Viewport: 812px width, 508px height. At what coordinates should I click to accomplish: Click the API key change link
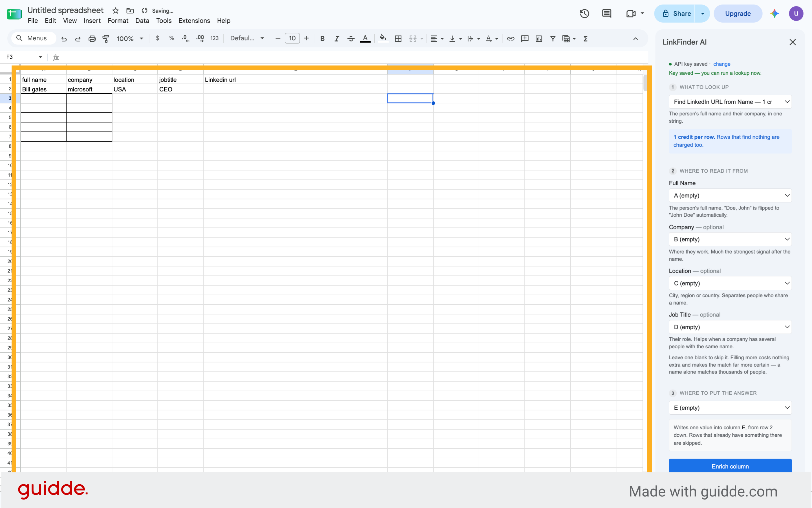pyautogui.click(x=721, y=64)
